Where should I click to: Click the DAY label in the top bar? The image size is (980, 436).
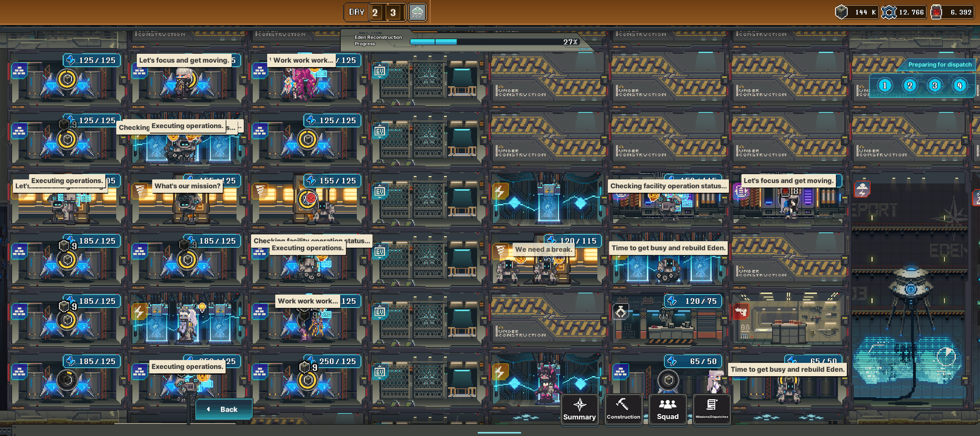pyautogui.click(x=357, y=12)
